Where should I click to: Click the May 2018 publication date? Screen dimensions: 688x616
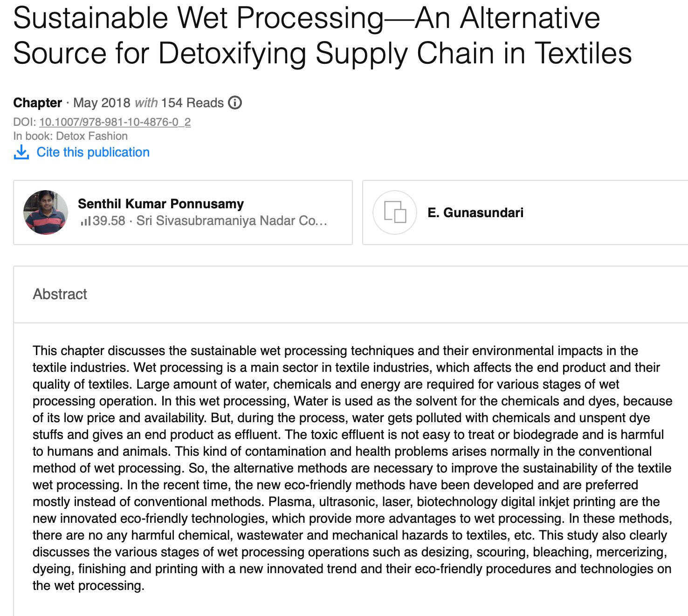click(x=102, y=103)
